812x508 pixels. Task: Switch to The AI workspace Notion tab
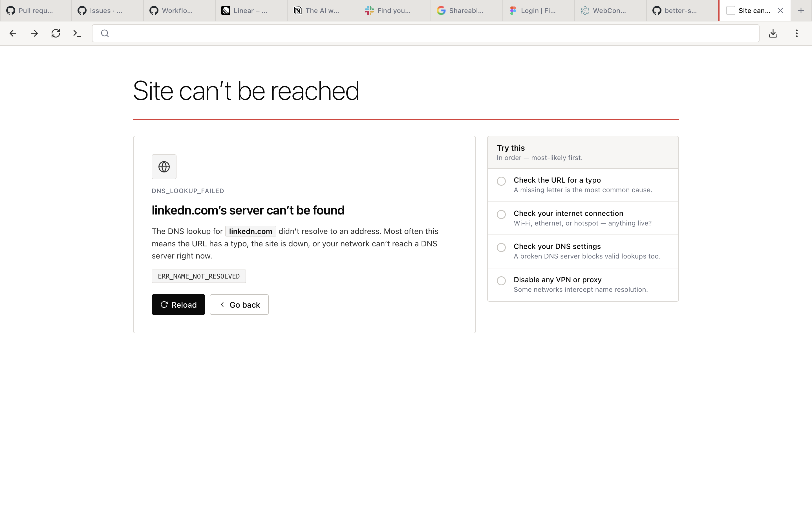point(323,10)
